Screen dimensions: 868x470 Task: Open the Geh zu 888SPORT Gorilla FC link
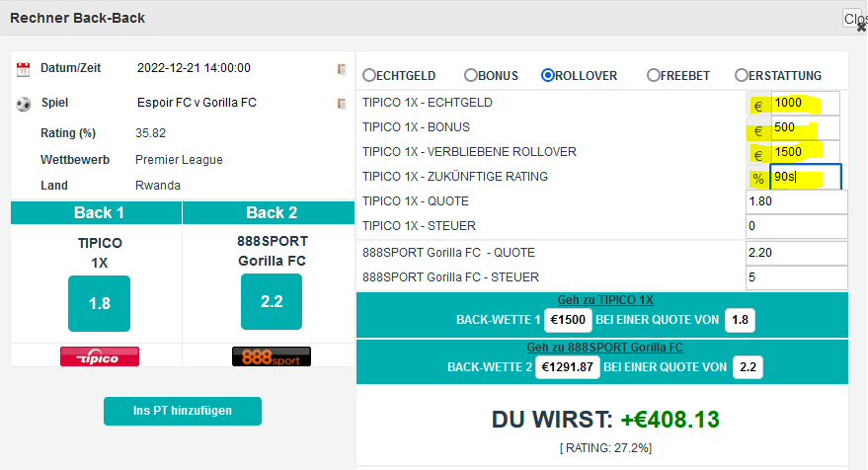(604, 348)
